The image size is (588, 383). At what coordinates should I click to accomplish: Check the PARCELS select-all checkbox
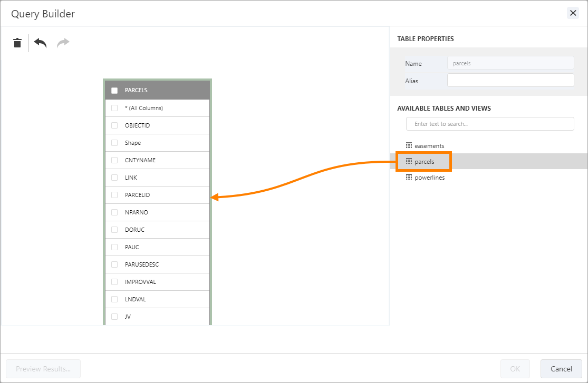click(x=114, y=90)
